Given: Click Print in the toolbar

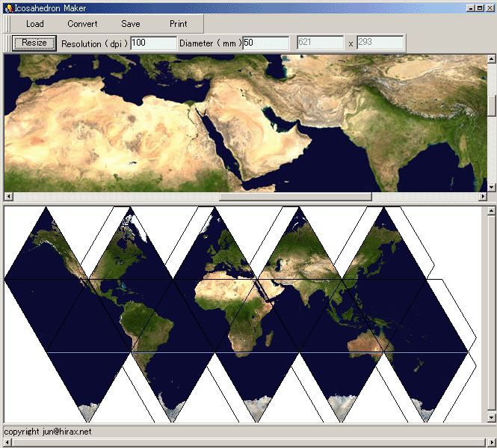Looking at the screenshot, I should pyautogui.click(x=178, y=24).
